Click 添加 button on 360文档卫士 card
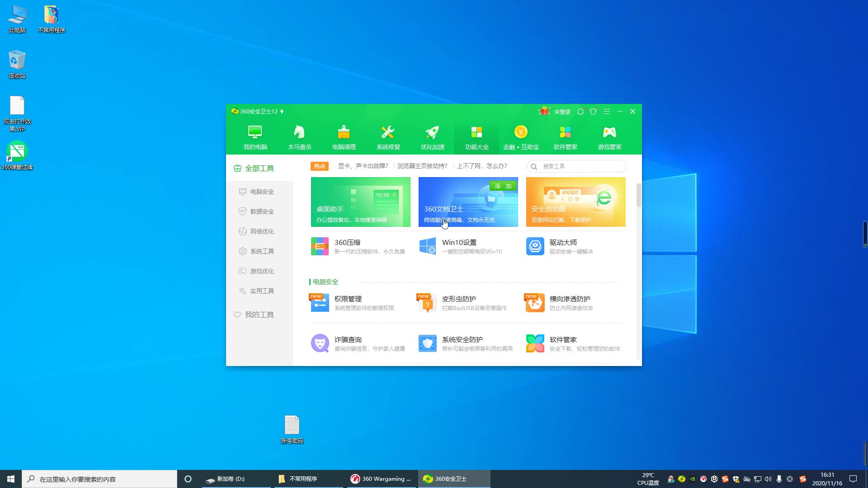Viewport: 868px width, 488px height. 503,186
